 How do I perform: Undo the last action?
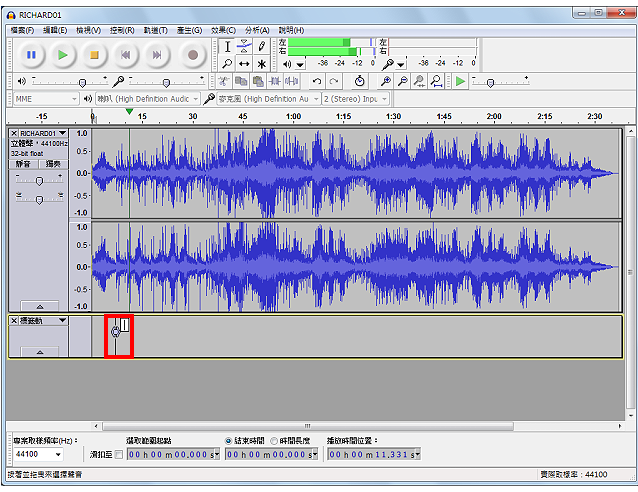pyautogui.click(x=317, y=81)
